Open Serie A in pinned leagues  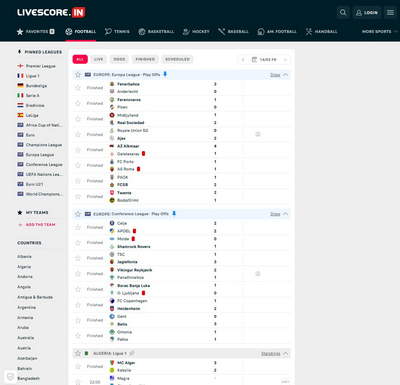[x=33, y=95]
